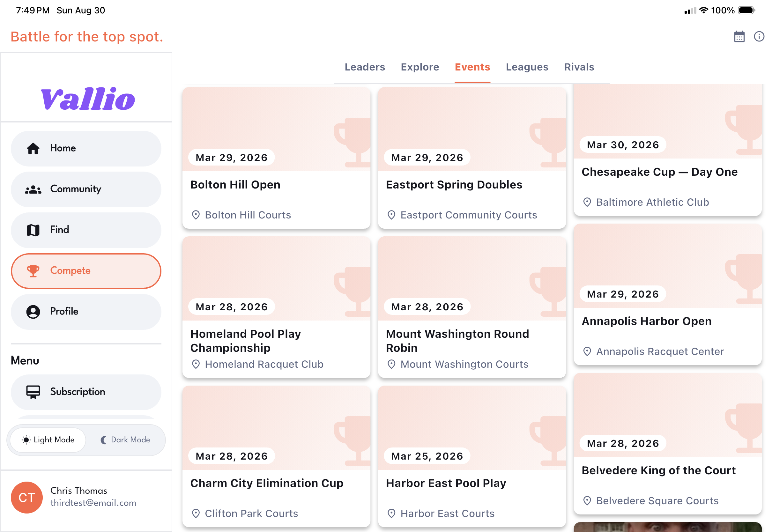Tap the CT user avatar
The height and width of the screenshot is (532, 772).
(27, 497)
